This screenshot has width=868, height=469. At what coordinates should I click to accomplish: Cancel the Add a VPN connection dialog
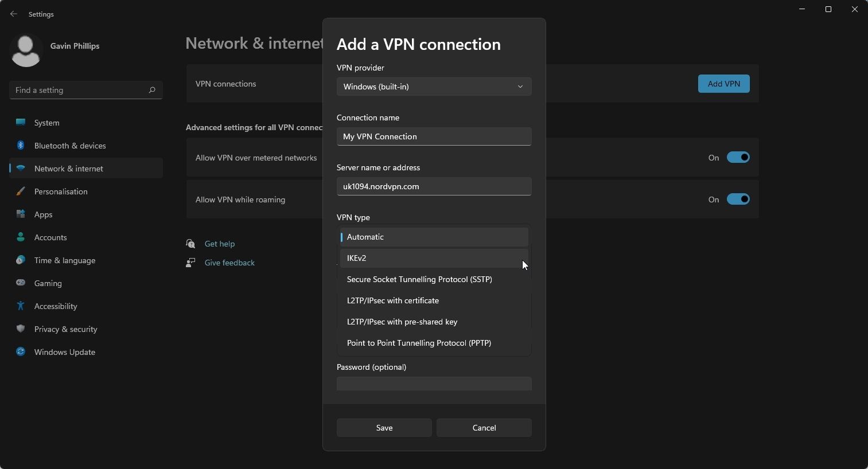point(484,428)
